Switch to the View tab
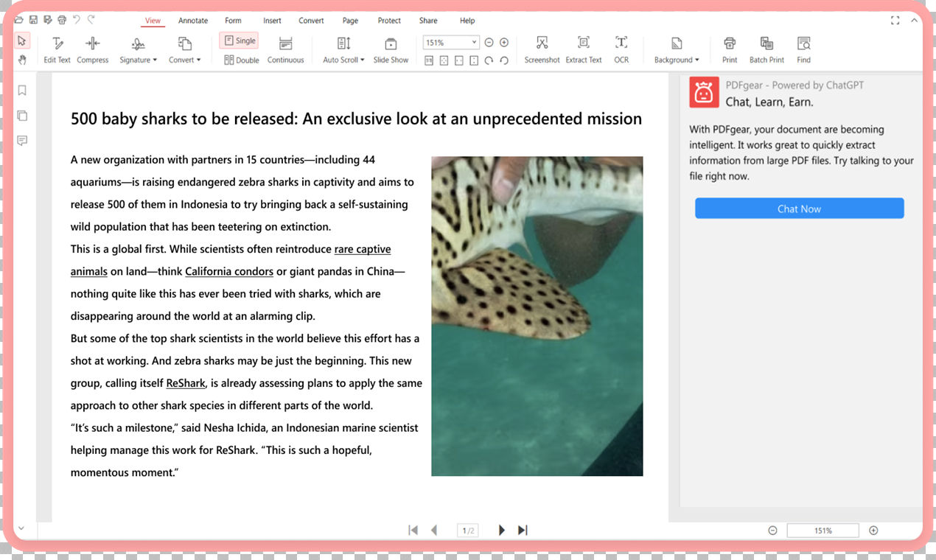The height and width of the screenshot is (560, 936). pos(153,21)
